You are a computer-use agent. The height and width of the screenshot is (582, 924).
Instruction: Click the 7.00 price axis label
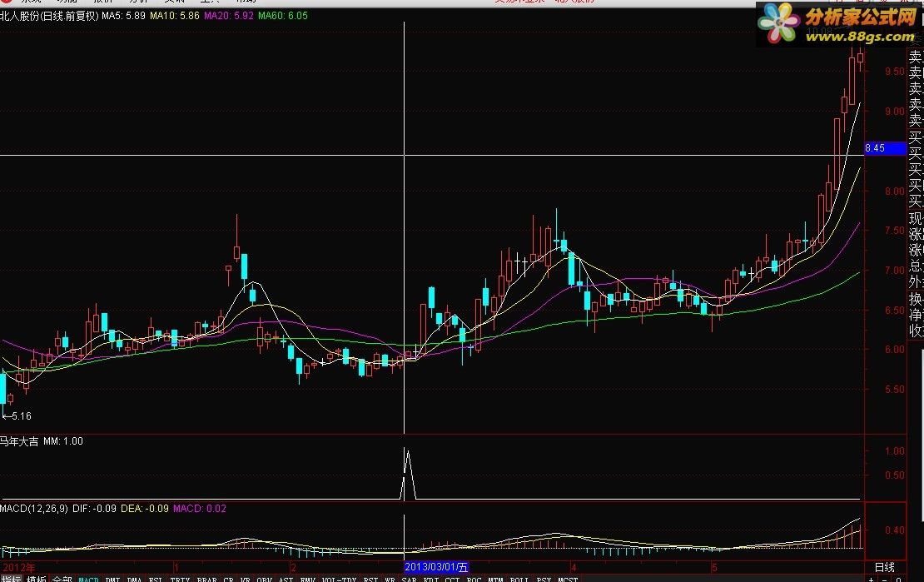pos(895,271)
